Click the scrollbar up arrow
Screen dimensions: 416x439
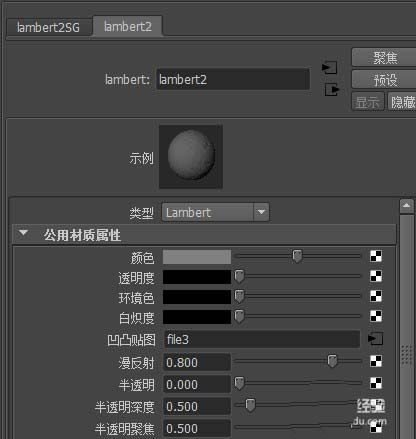[406, 206]
